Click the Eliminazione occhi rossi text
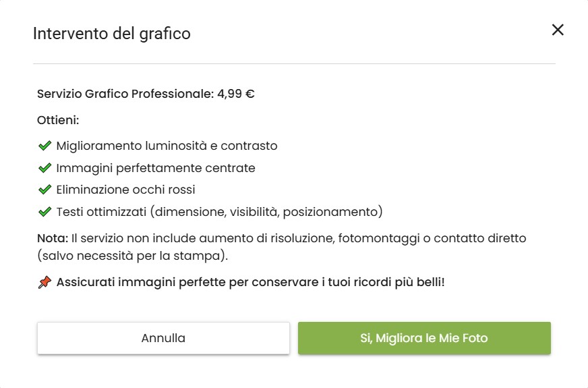The height and width of the screenshot is (388, 588). [125, 190]
